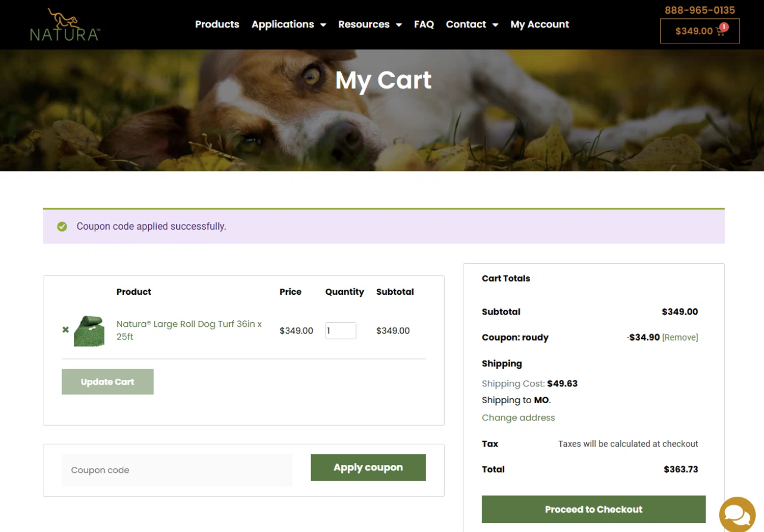Click the 'Cart Totals' heading
The image size is (764, 532).
pyautogui.click(x=506, y=278)
